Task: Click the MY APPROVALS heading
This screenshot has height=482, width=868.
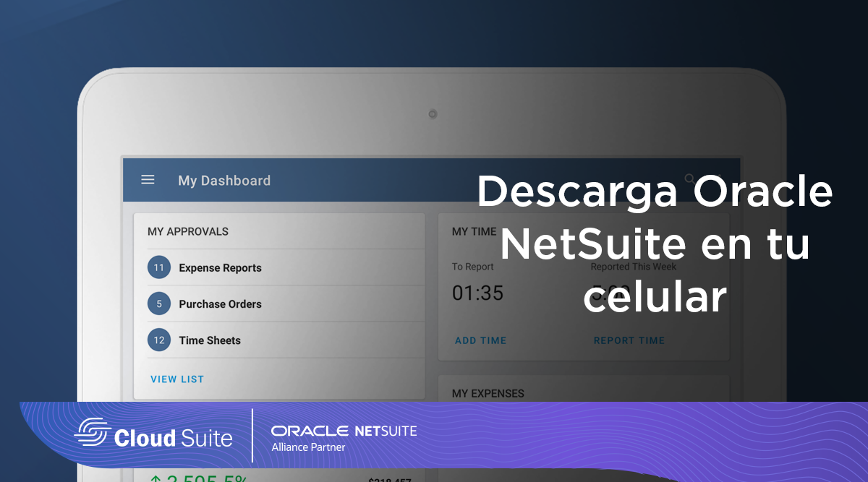Action: click(x=188, y=231)
